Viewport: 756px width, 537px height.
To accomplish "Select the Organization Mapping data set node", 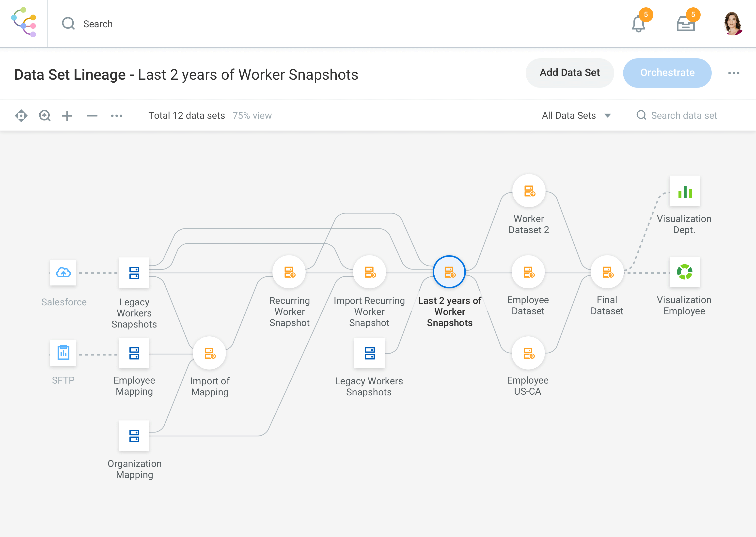I will (134, 435).
